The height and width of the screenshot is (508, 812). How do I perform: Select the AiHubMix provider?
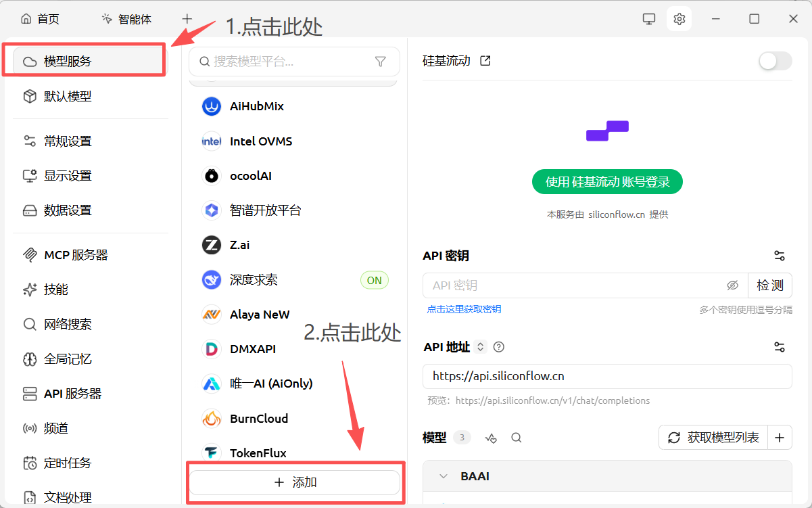[x=294, y=106]
